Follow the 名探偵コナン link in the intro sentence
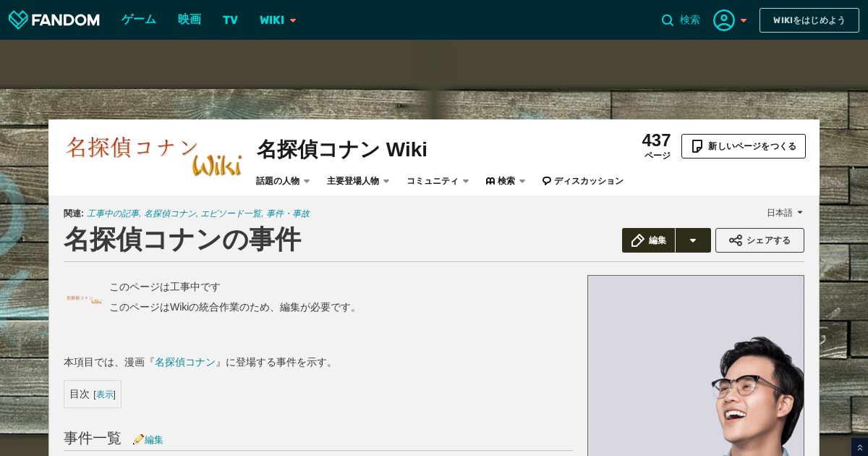The image size is (868, 456). (185, 362)
